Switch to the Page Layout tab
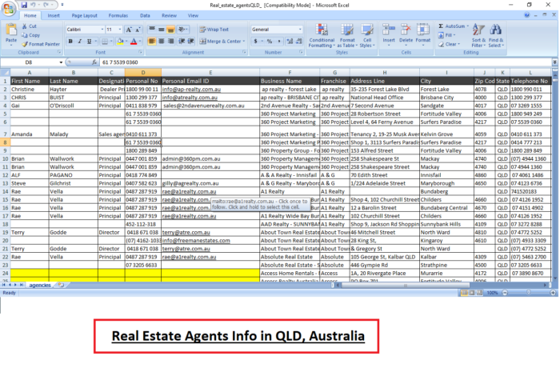This screenshot has height=392, width=560. (84, 15)
